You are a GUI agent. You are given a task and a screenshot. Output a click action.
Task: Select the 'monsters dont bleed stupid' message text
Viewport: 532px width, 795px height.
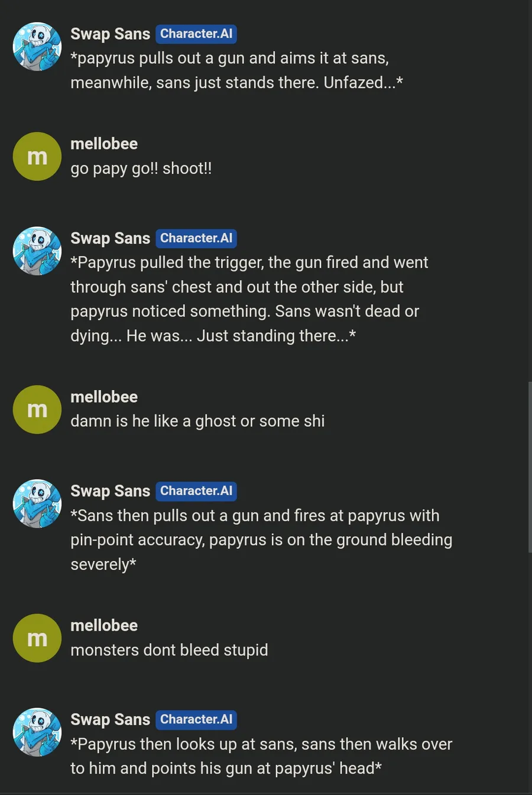[x=169, y=650]
